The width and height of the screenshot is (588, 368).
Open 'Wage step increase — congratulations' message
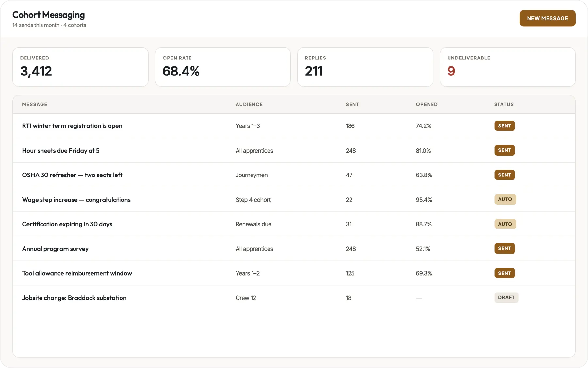[x=76, y=199]
